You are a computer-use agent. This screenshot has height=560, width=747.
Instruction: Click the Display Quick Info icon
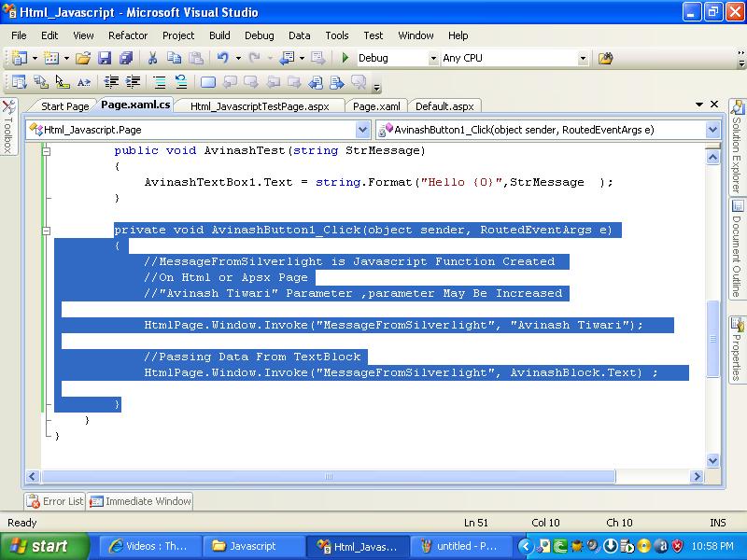(63, 82)
